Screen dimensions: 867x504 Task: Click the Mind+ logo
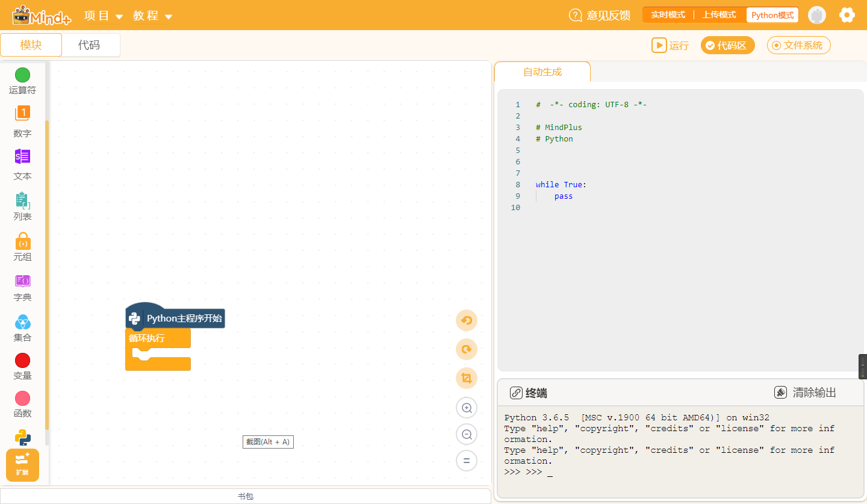tap(42, 15)
